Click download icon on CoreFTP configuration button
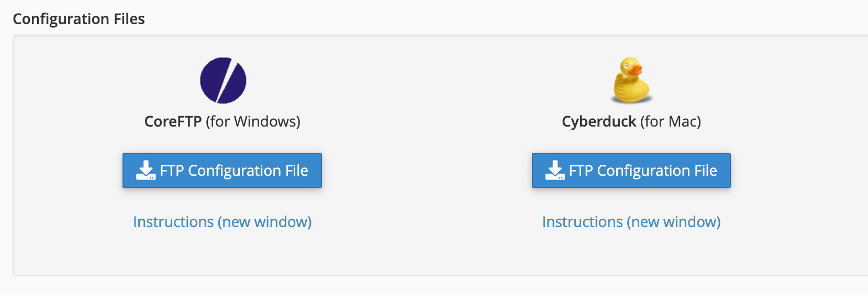Image resolution: width=868 pixels, height=295 pixels. click(146, 171)
